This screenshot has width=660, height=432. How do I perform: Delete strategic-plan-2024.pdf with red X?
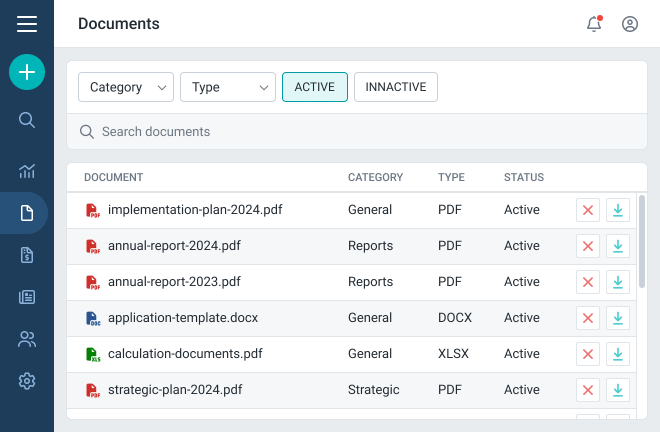[588, 390]
